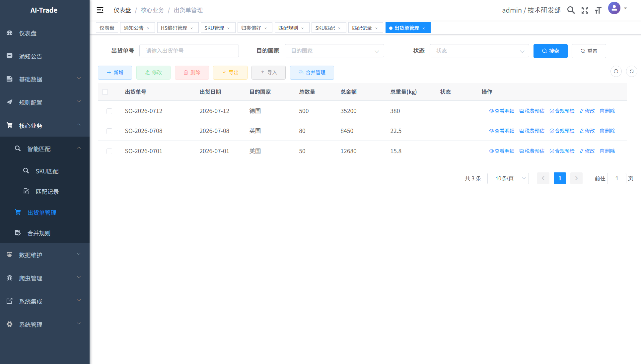Run 合规预检 for SO-2026-0701

pos(562,151)
